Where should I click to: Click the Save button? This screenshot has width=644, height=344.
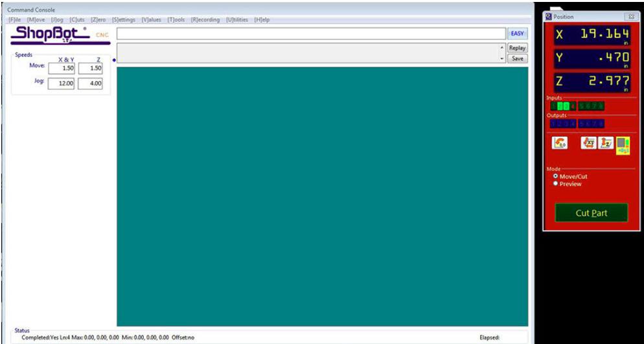click(x=518, y=59)
